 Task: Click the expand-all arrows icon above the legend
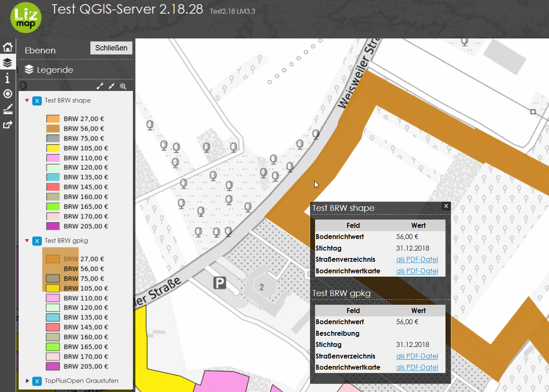coord(100,86)
